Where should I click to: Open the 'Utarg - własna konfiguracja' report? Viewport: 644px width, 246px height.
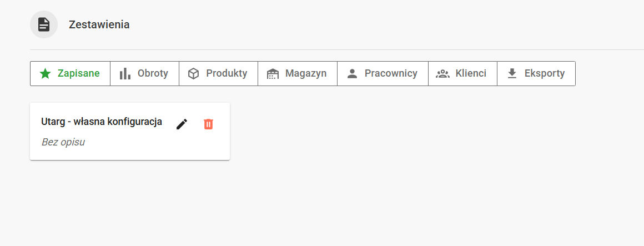tap(102, 122)
